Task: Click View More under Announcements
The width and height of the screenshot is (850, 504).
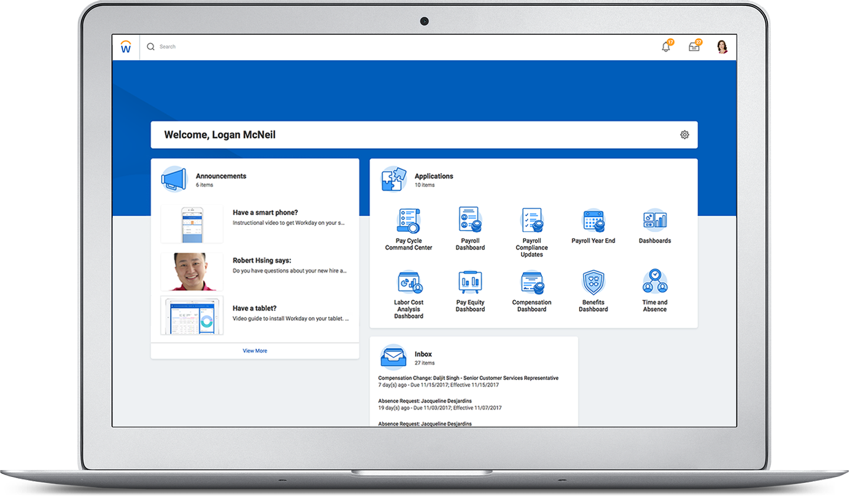Action: click(255, 351)
